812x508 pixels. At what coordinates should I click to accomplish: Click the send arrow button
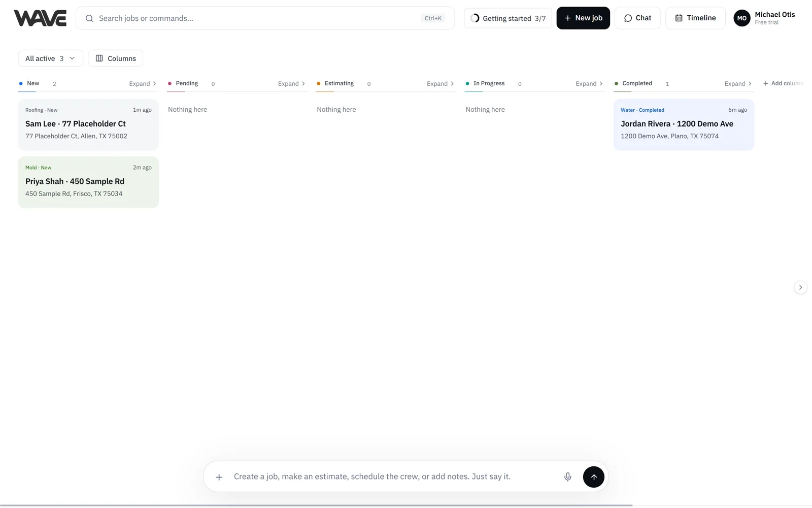[593, 477]
